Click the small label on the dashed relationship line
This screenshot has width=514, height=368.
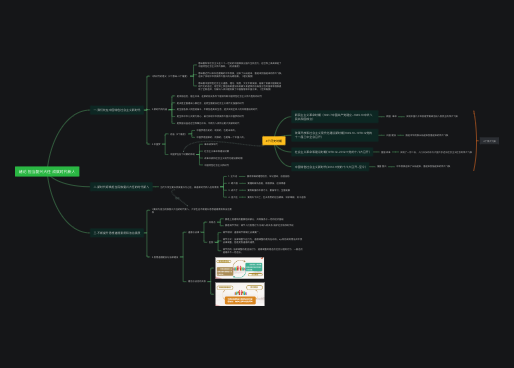tap(177, 198)
